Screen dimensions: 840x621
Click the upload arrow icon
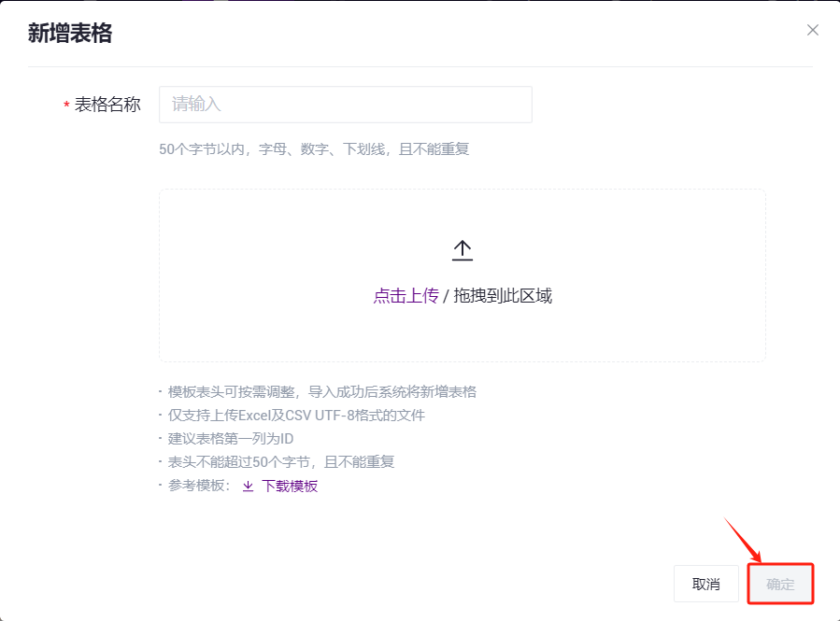pos(463,250)
